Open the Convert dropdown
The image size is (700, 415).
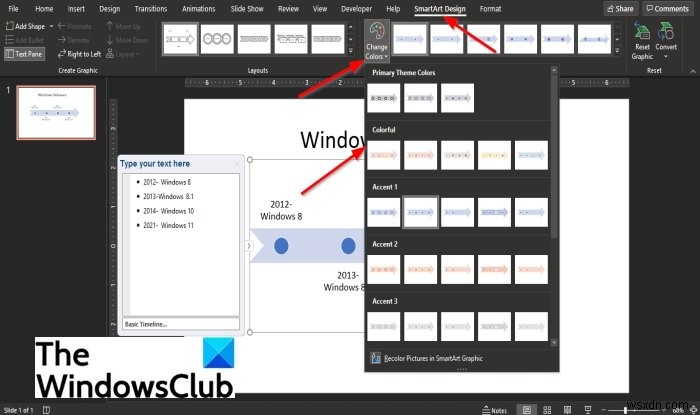coord(666,41)
